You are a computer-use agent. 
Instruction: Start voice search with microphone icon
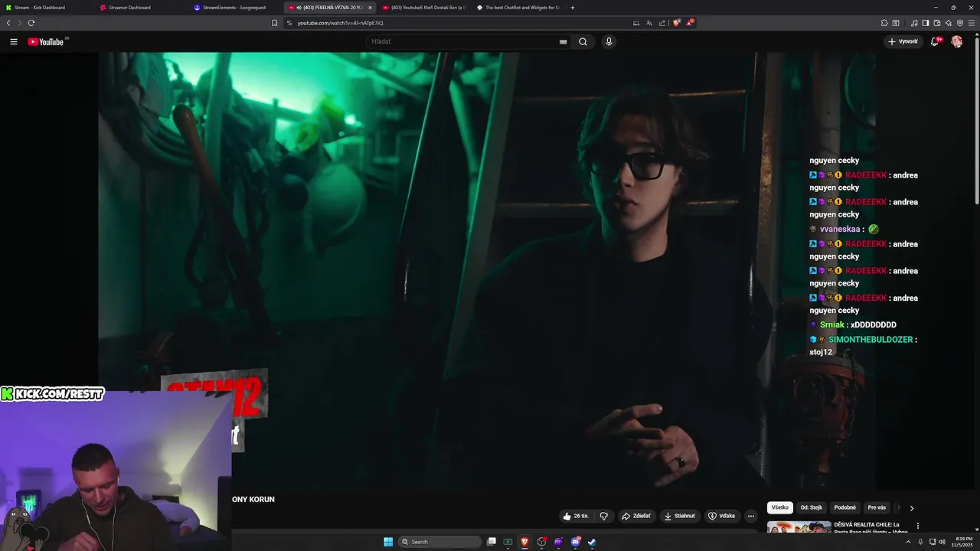click(x=609, y=42)
